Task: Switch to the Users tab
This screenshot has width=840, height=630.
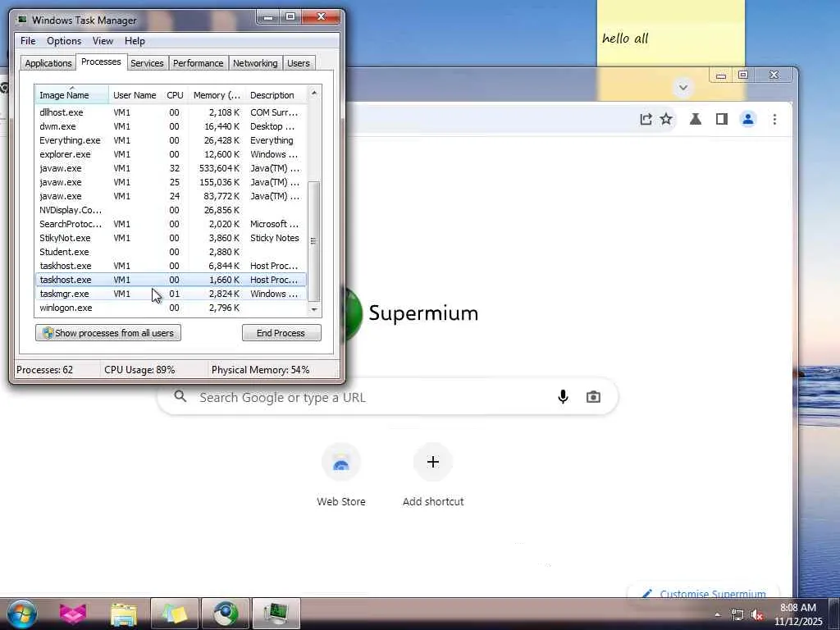Action: click(298, 63)
